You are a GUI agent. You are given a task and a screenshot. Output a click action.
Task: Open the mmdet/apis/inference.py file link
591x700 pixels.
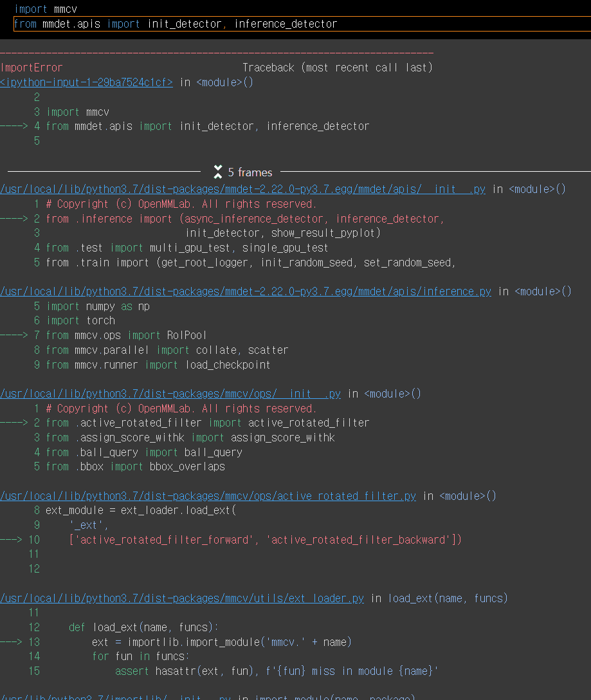[246, 291]
